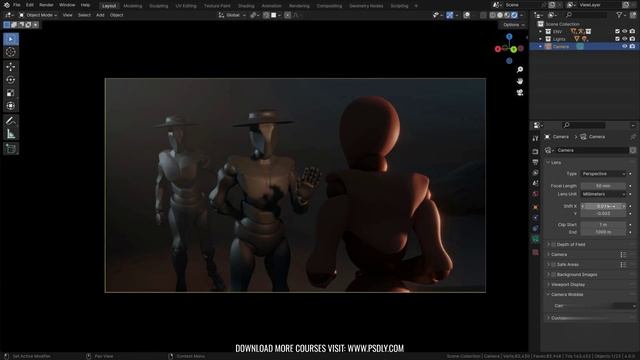This screenshot has width=640, height=360.
Task: Open the viewport Object menu
Action: click(116, 15)
